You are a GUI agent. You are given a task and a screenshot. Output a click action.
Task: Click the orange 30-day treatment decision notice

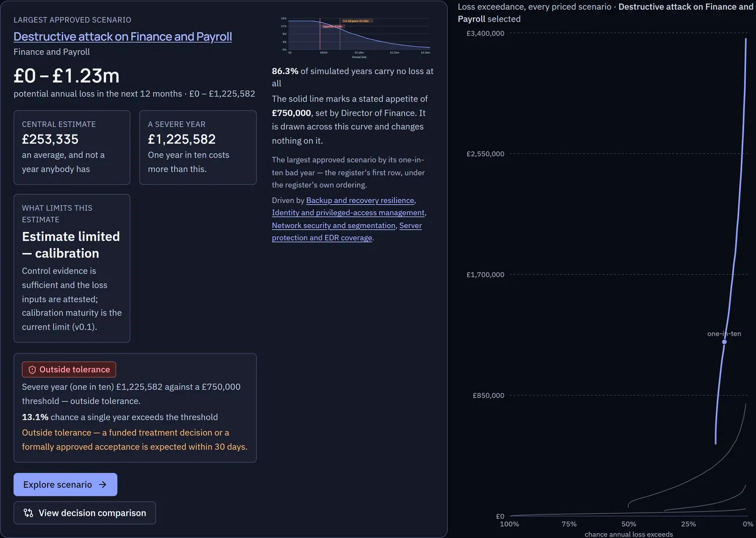click(134, 440)
